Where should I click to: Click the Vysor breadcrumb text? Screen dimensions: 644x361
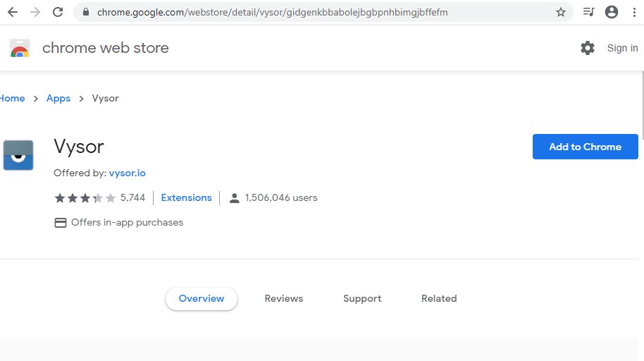click(x=105, y=99)
